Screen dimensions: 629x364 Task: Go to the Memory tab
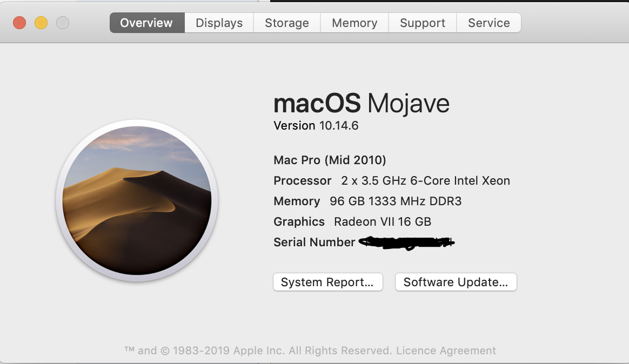(354, 23)
